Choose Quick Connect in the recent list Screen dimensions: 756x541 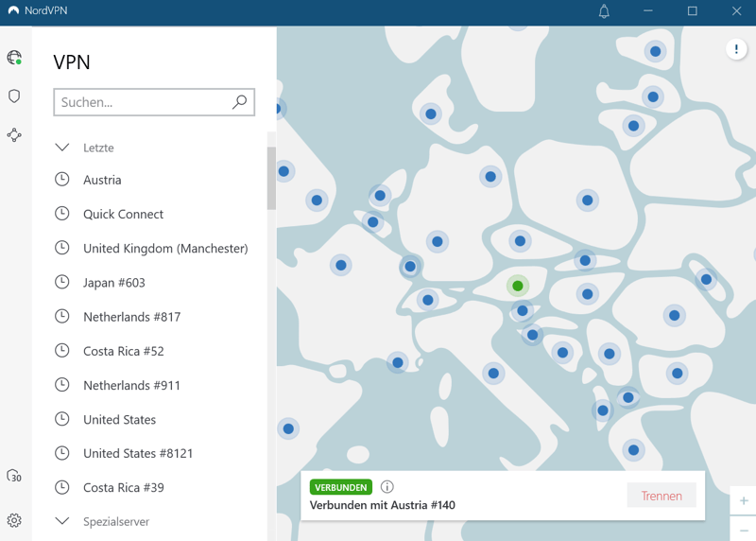coord(123,214)
